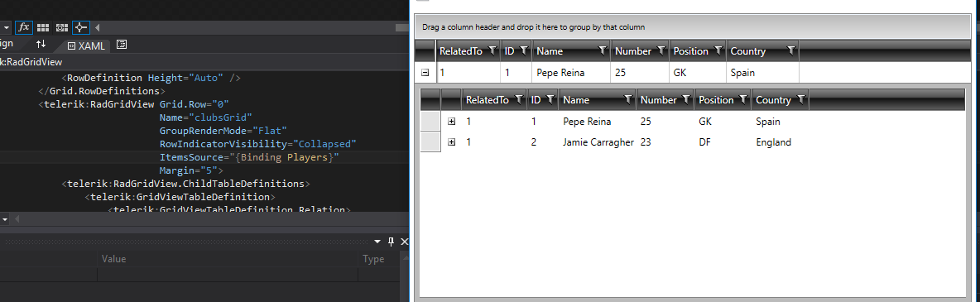This screenshot has height=302, width=980.
Task: Toggle the fx effects button in designer toolbar
Action: [x=24, y=27]
